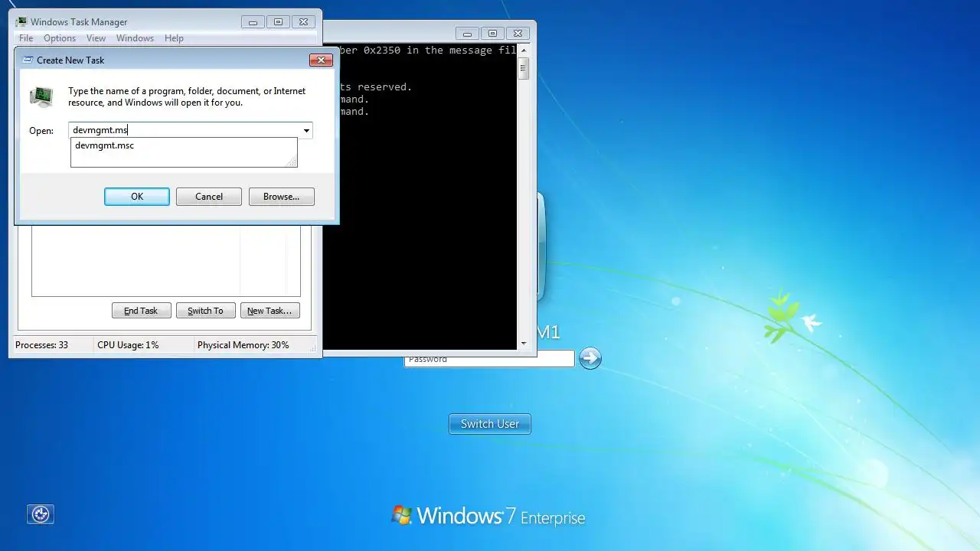Image resolution: width=980 pixels, height=551 pixels.
Task: Click the Ease of Access button
Action: (41, 514)
